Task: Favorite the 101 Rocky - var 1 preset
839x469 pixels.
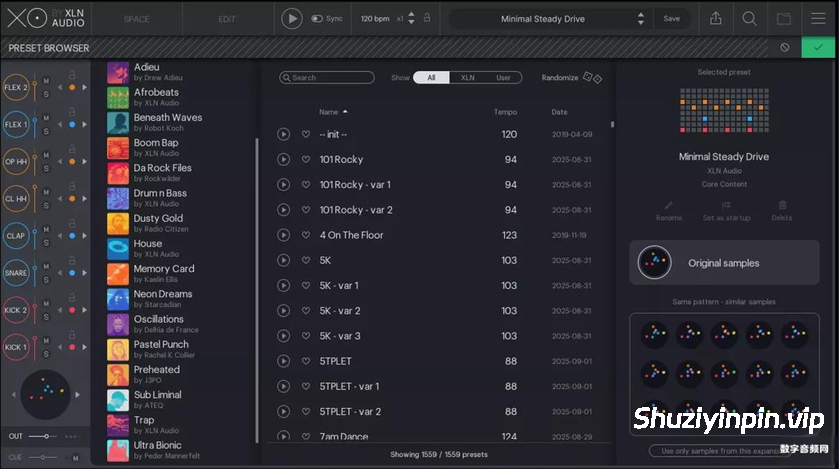Action: click(x=306, y=184)
